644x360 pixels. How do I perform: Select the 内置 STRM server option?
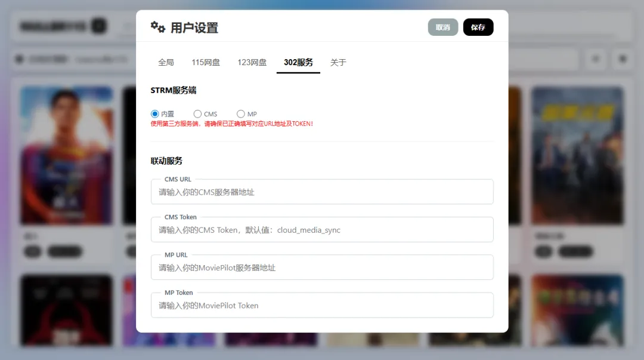point(154,113)
